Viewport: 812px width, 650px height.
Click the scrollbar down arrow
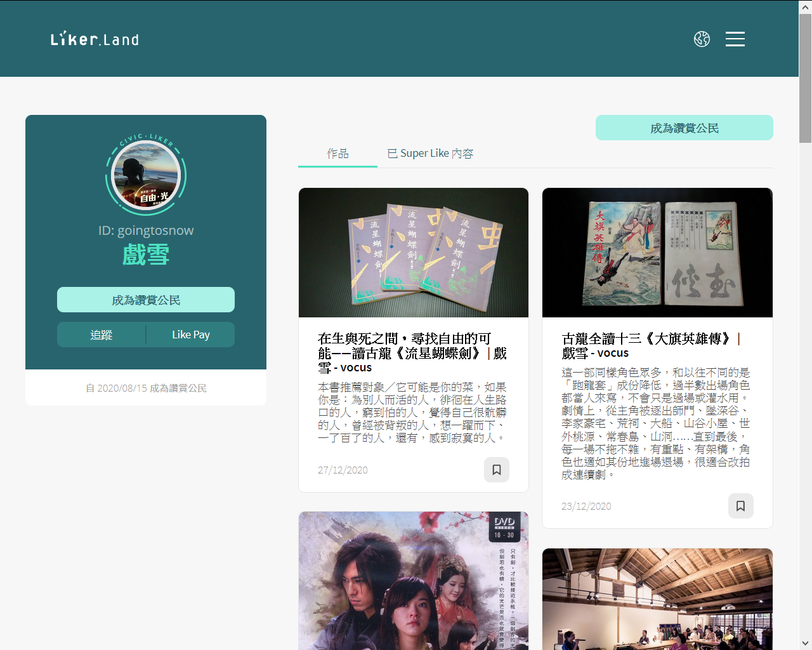[805, 644]
